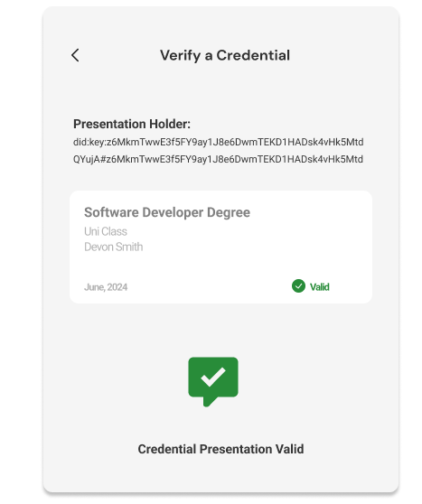Click the pointed tail of the green bubble
This screenshot has width=422, height=504.
210,401
